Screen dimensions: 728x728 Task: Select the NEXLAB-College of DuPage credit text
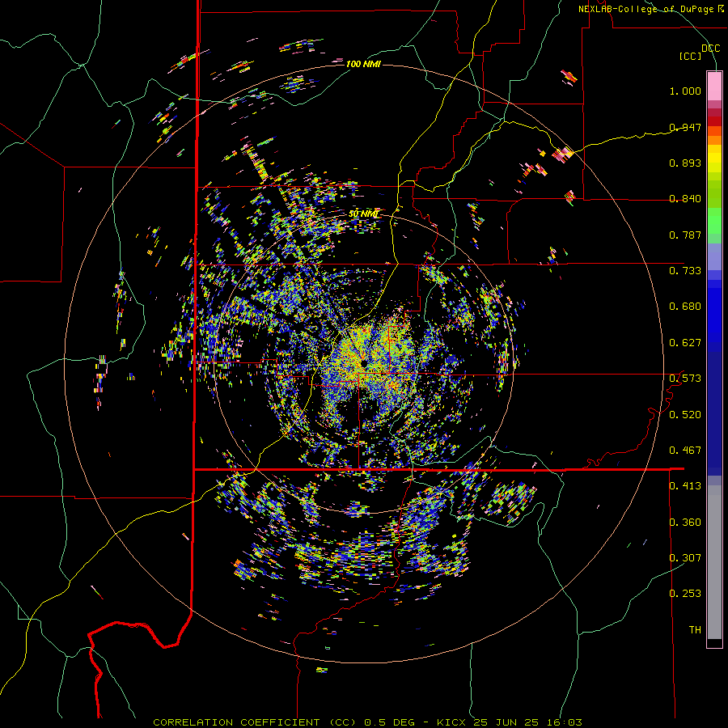click(650, 9)
